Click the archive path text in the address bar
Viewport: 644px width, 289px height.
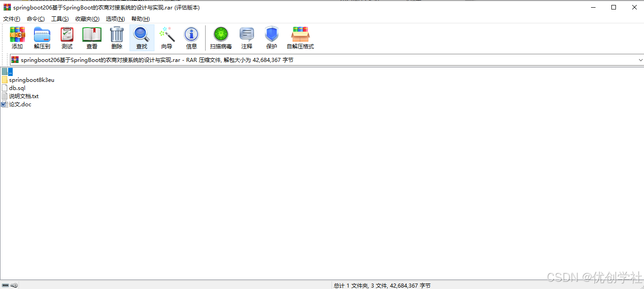[x=157, y=60]
